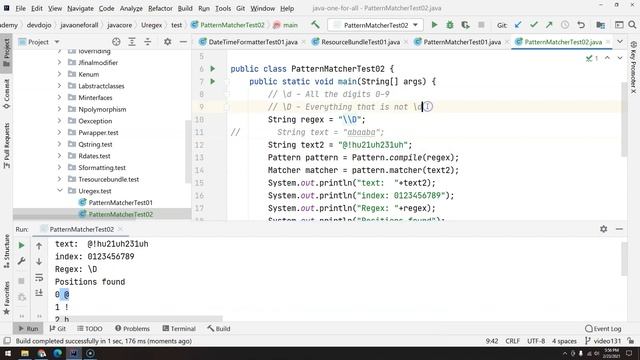Update project with Git blue arrow

[x=518, y=25]
